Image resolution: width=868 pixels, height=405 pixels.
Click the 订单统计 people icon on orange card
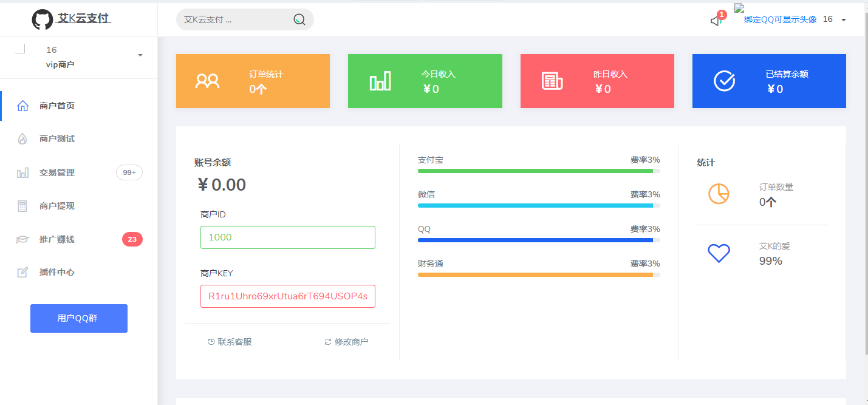pyautogui.click(x=207, y=80)
